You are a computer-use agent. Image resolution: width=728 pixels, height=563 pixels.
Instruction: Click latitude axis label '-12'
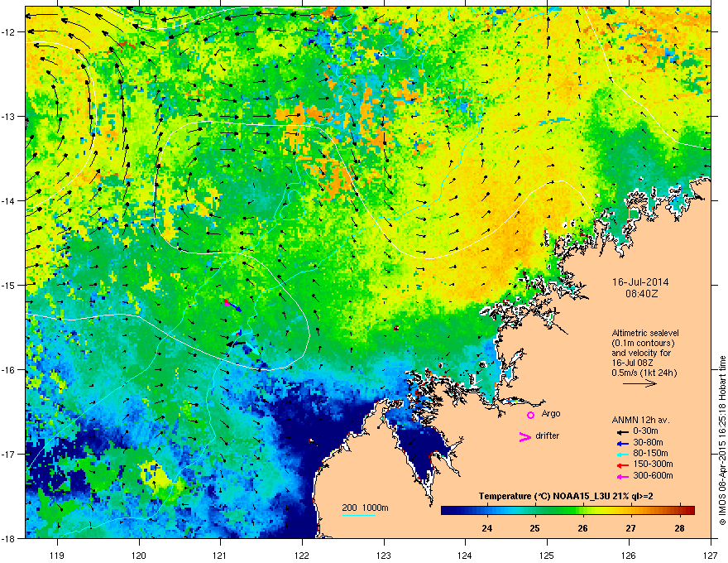tap(8, 31)
